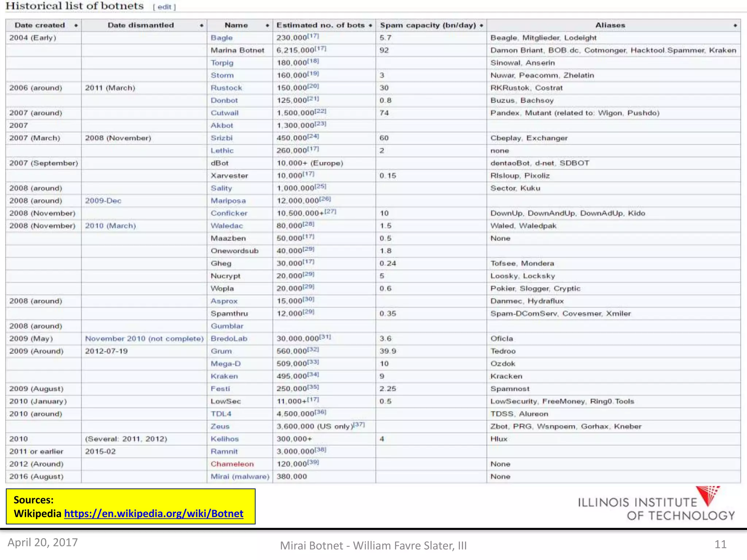The width and height of the screenshot is (747, 560).
Task: Sort table by Name column arrow
Action: [x=267, y=26]
